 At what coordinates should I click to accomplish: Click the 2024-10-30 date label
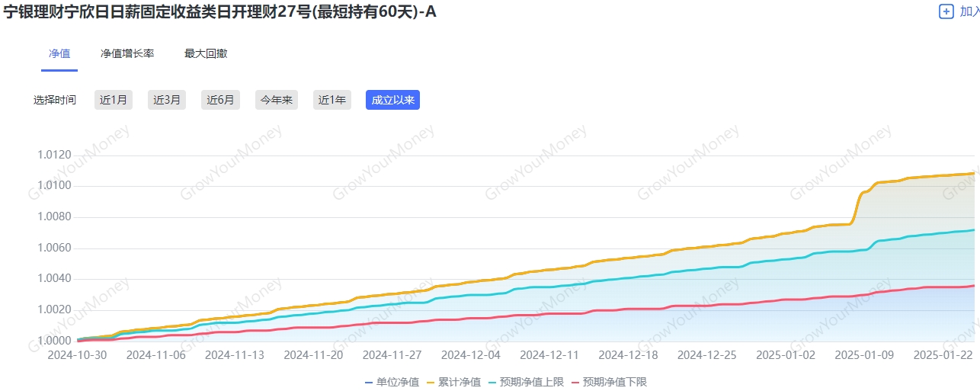coord(78,355)
